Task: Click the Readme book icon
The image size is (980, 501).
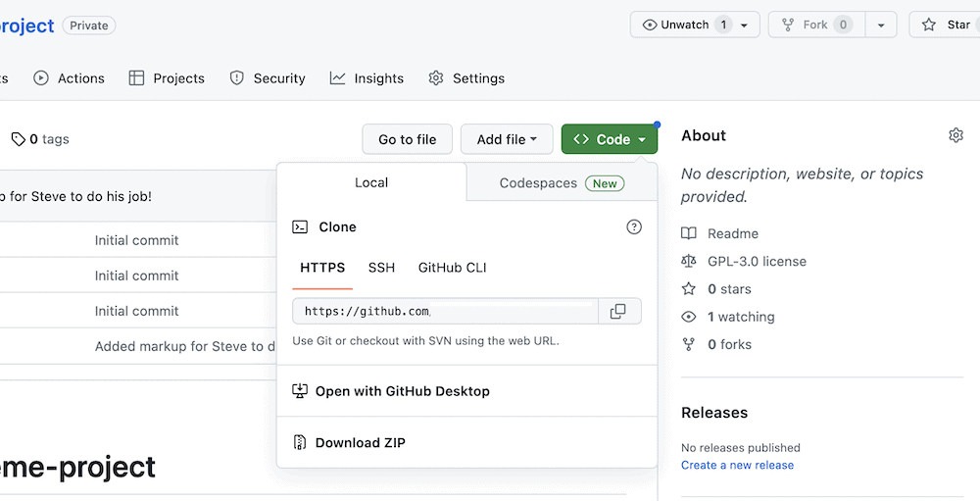Action: coord(689,233)
